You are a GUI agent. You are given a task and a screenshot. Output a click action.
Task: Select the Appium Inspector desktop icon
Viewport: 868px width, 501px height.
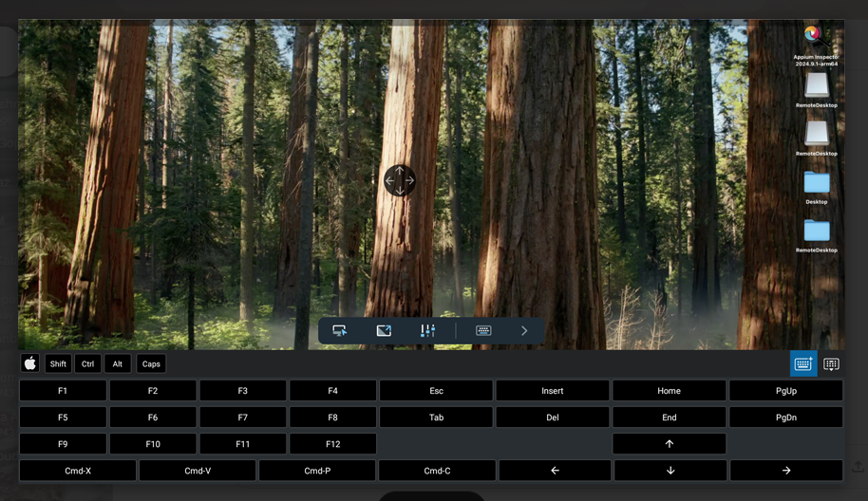(814, 40)
